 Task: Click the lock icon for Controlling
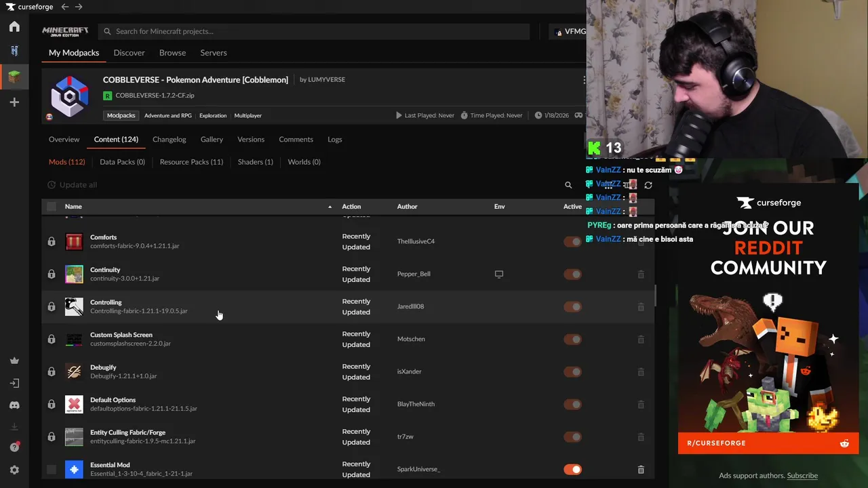pos(52,306)
